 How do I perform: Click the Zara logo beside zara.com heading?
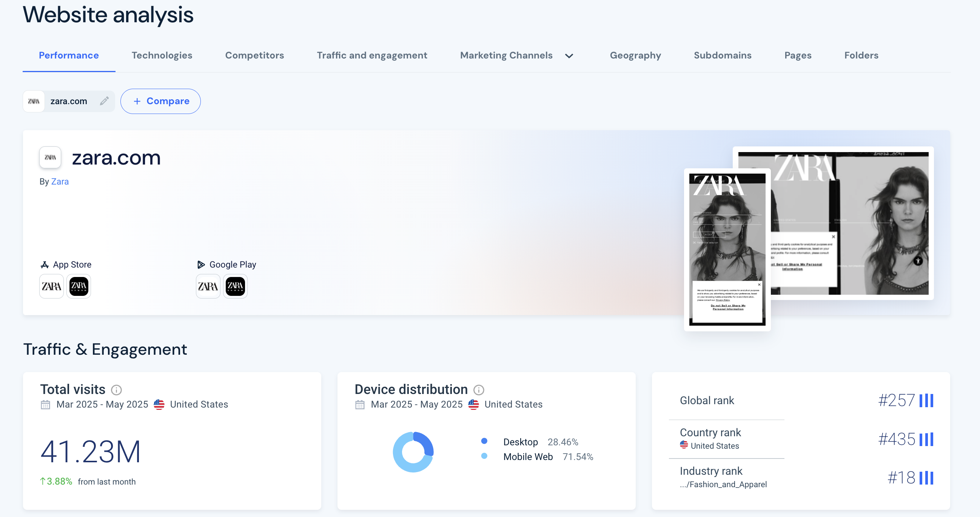(x=50, y=157)
